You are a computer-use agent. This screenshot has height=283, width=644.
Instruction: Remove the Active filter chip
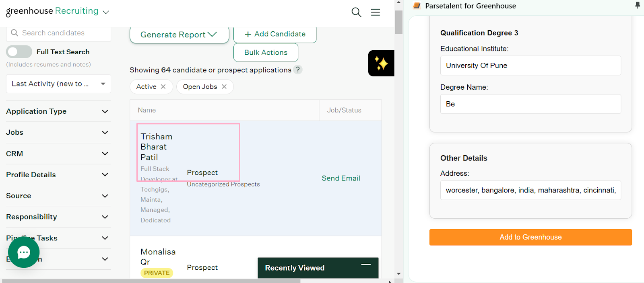click(163, 86)
